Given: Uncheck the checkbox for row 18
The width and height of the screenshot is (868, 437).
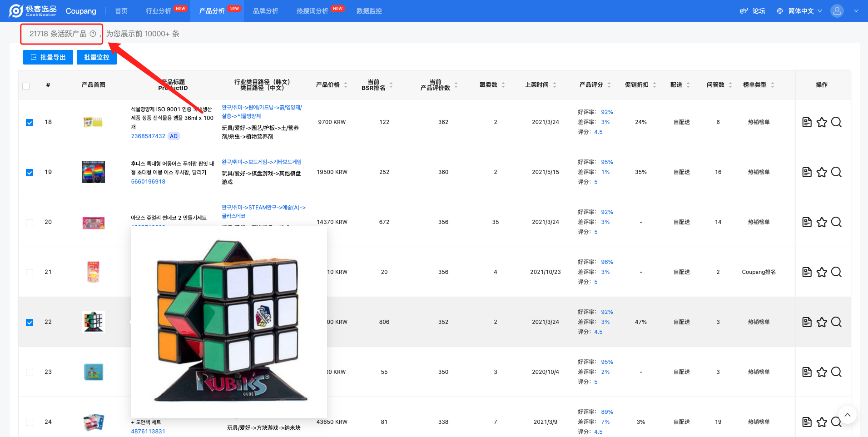Looking at the screenshot, I should tap(30, 123).
